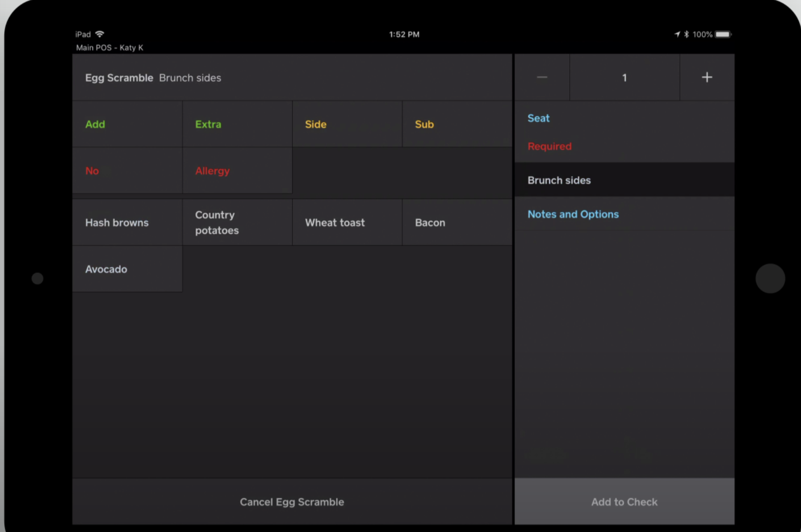The image size is (801, 532).
Task: Tap the location services arrow icon
Action: click(677, 34)
